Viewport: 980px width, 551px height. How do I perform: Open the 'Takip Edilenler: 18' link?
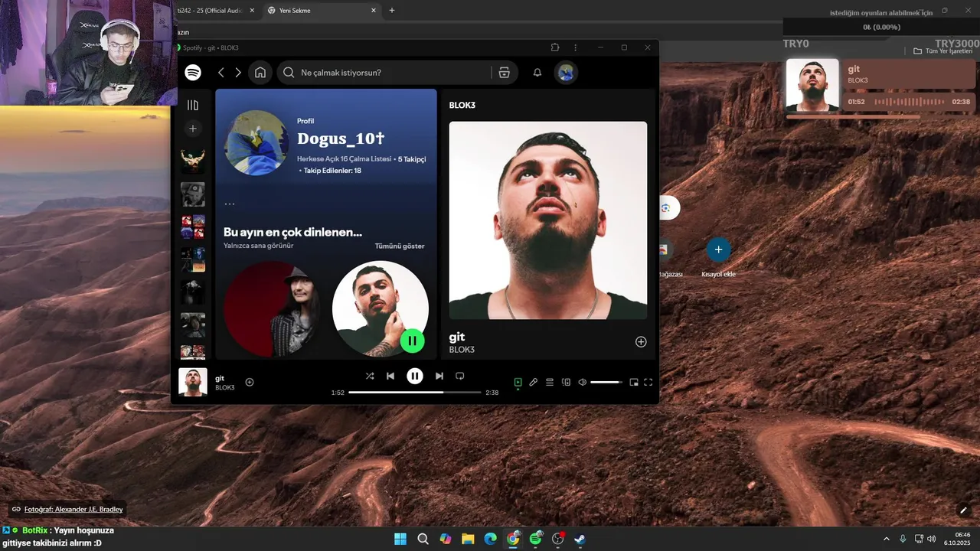332,171
